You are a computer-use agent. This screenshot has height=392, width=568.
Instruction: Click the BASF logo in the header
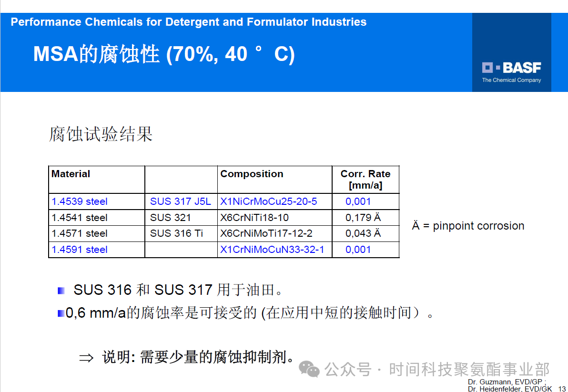[x=511, y=67]
